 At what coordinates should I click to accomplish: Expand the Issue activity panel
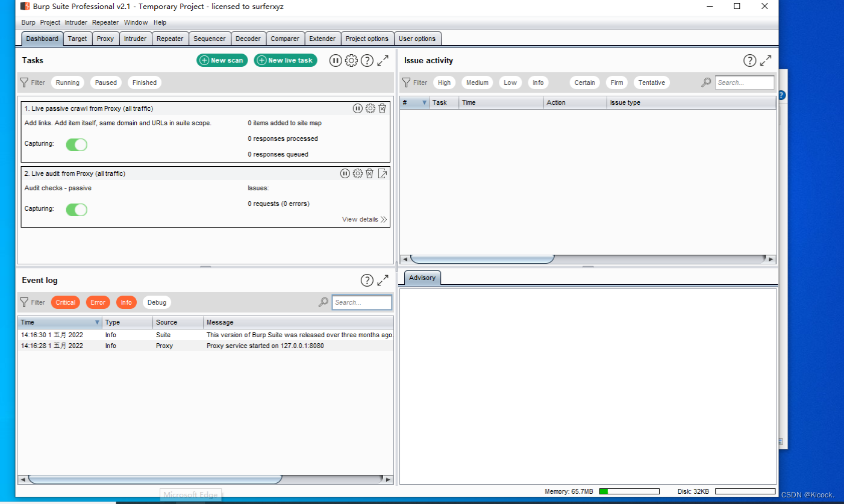pyautogui.click(x=766, y=60)
